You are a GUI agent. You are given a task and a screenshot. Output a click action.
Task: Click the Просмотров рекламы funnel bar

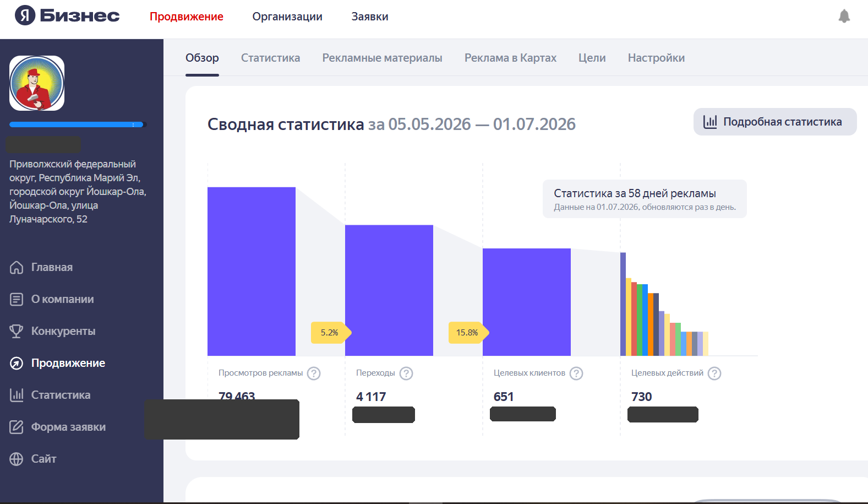[252, 272]
